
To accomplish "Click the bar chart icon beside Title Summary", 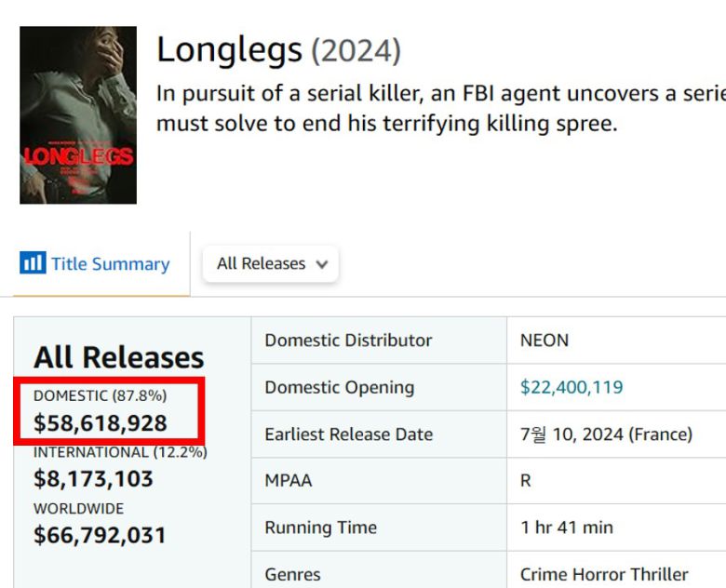I will pyautogui.click(x=33, y=263).
